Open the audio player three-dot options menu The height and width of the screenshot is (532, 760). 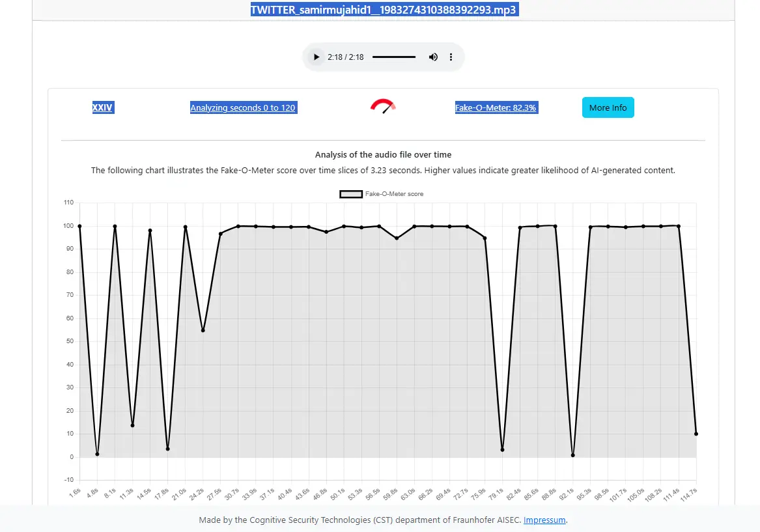point(451,57)
